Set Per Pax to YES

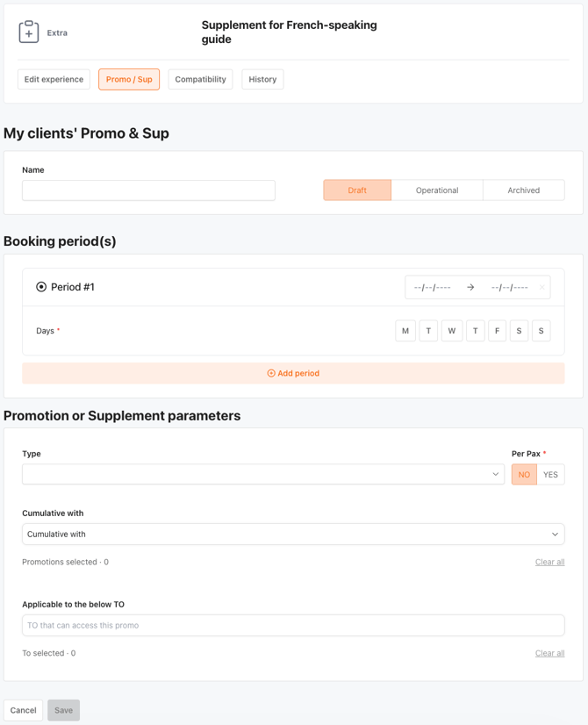(550, 475)
